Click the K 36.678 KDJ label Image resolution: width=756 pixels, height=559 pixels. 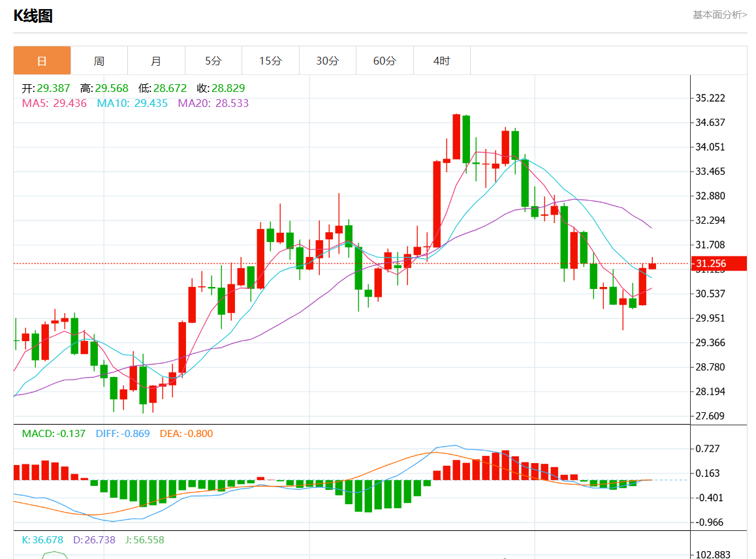[42, 540]
